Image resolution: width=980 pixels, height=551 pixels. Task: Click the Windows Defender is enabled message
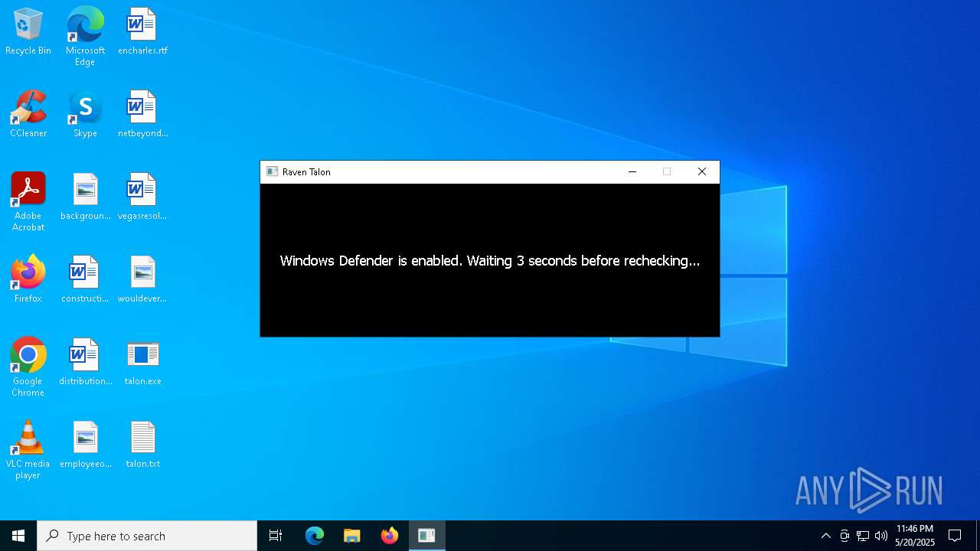tap(490, 261)
